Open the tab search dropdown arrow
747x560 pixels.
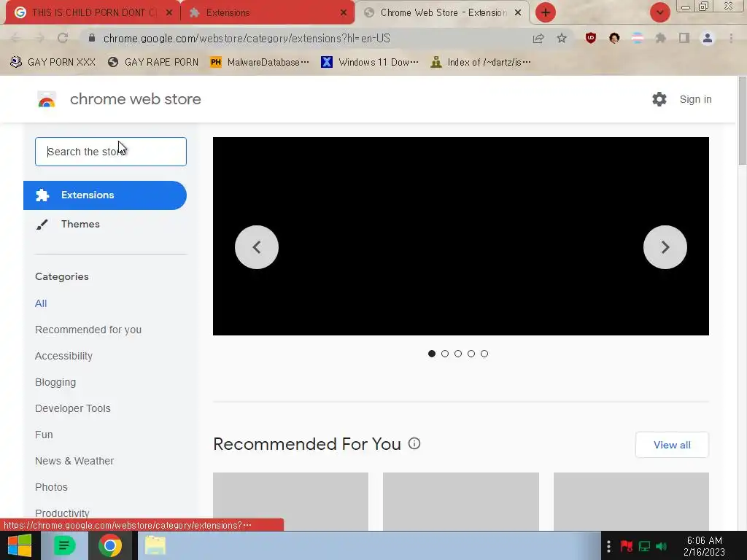tap(660, 12)
